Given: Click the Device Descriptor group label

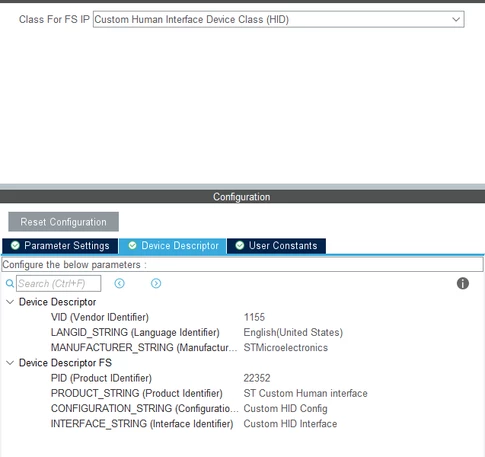Looking at the screenshot, I should (x=57, y=302).
